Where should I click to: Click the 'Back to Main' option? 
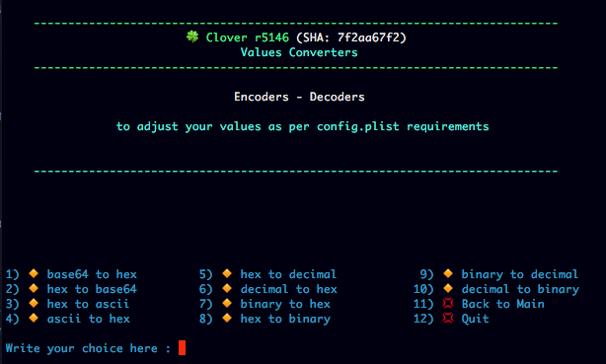(x=502, y=304)
